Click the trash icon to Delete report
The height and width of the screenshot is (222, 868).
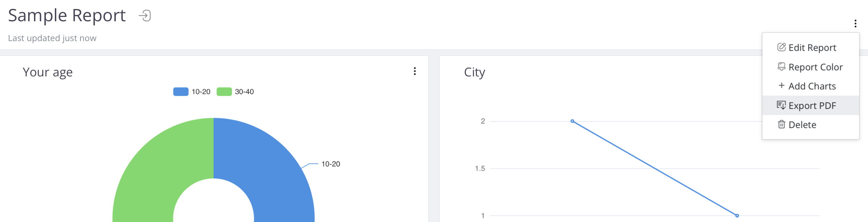781,125
